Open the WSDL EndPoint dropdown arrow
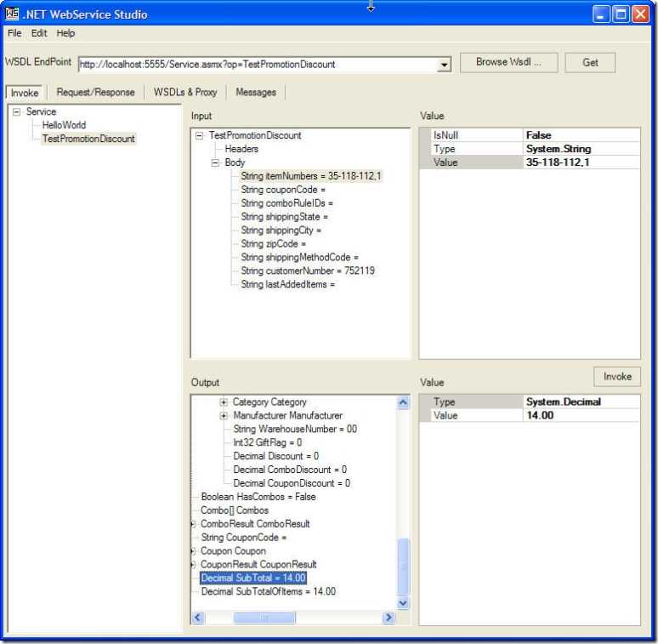658x644 pixels. coord(444,65)
